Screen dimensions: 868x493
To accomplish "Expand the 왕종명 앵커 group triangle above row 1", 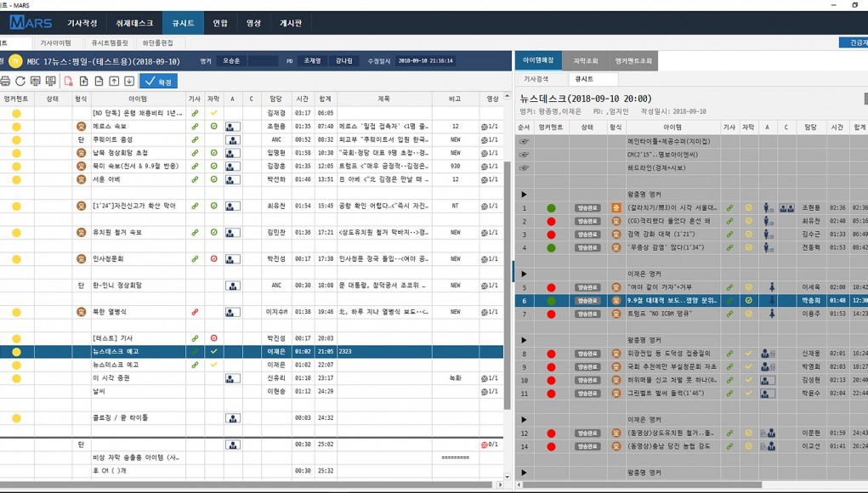I will (525, 195).
